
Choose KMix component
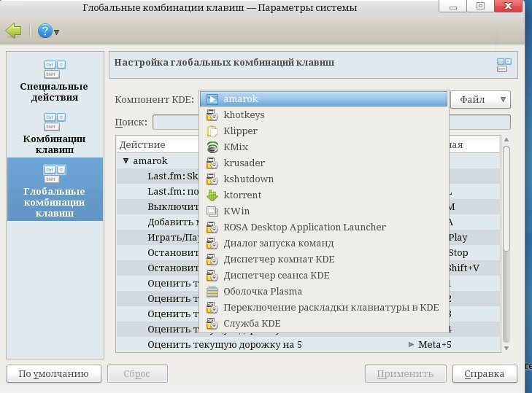tap(324, 147)
